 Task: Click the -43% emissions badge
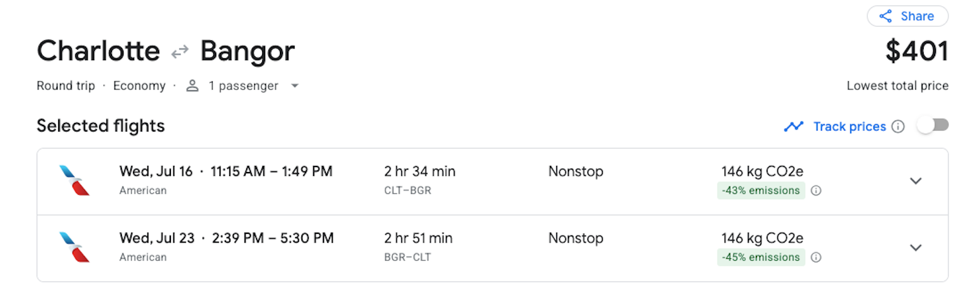click(761, 190)
